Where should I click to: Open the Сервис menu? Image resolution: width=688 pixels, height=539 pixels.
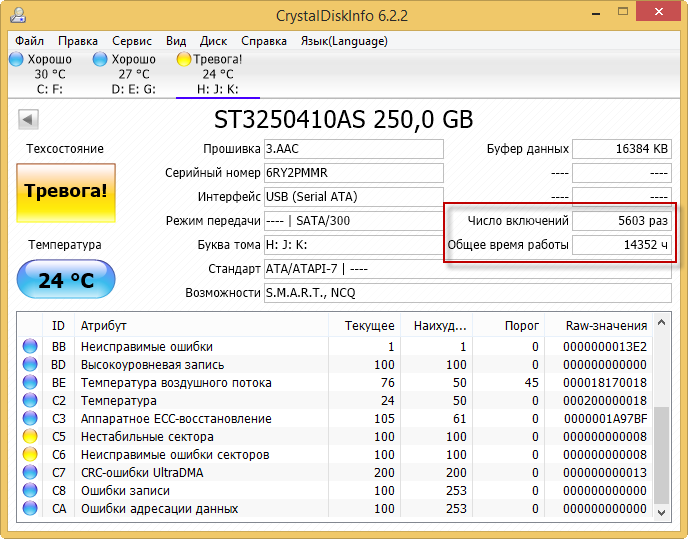132,41
